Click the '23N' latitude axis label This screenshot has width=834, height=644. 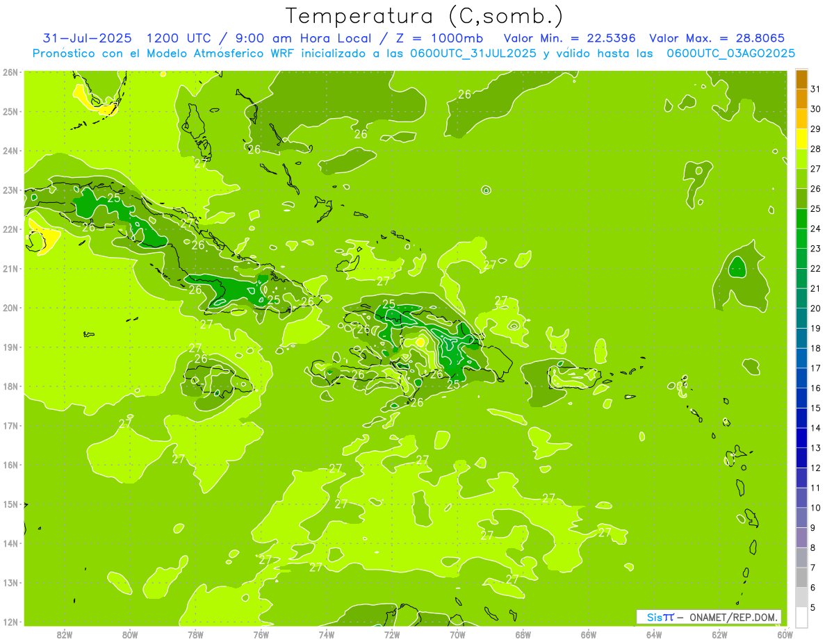(x=10, y=190)
